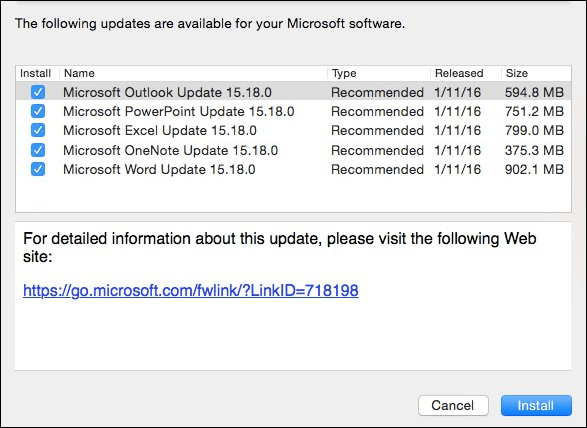The height and width of the screenshot is (428, 587).
Task: Select the Microsoft Word Update 15.18.0 row
Action: point(294,169)
